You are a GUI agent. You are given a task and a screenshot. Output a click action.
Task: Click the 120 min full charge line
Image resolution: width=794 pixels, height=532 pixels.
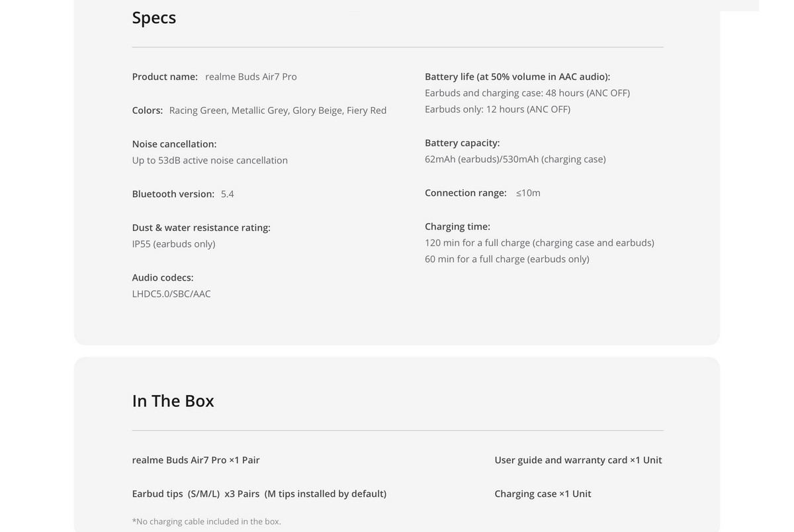(539, 243)
